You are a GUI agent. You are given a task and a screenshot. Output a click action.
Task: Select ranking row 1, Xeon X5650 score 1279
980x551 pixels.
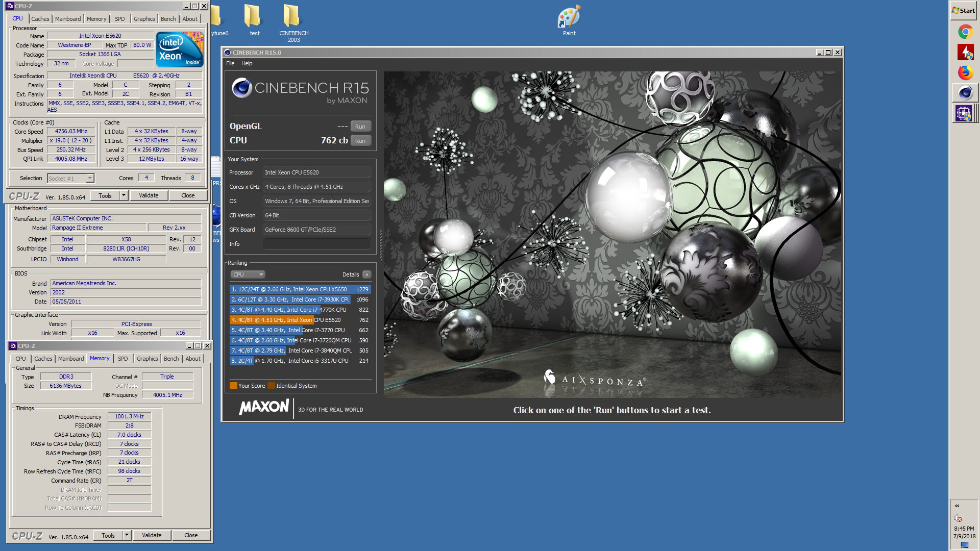point(300,289)
